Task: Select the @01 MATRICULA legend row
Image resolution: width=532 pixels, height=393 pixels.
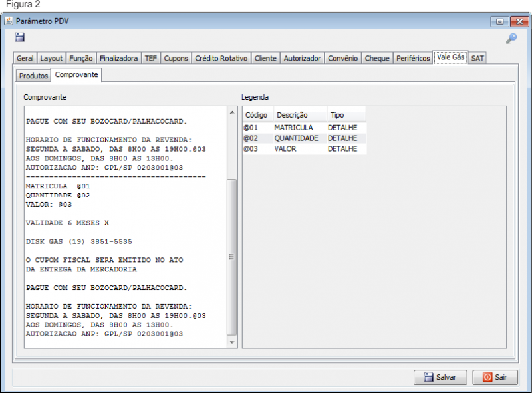Action: (x=305, y=128)
